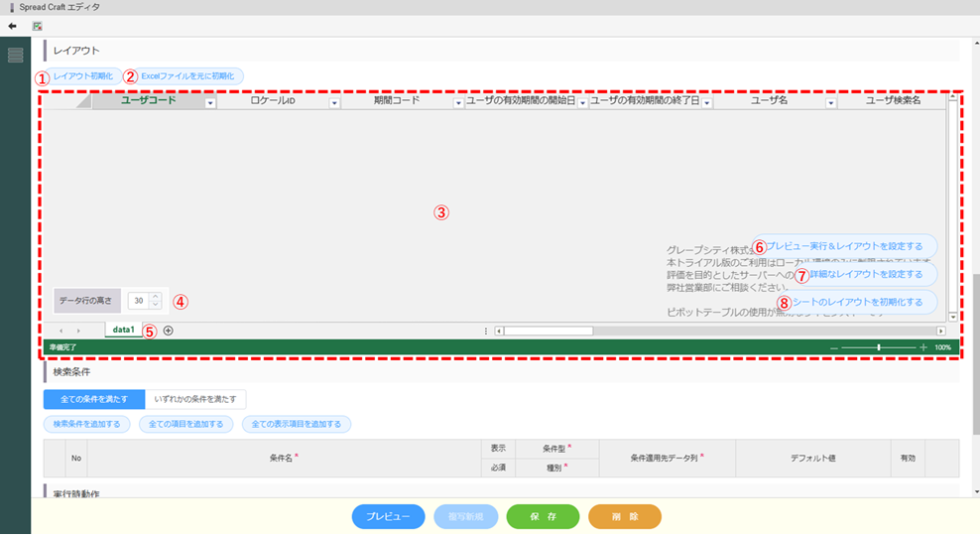Click the レイアウト初期化 button
Viewport: 980px width, 537px height.
click(x=82, y=75)
